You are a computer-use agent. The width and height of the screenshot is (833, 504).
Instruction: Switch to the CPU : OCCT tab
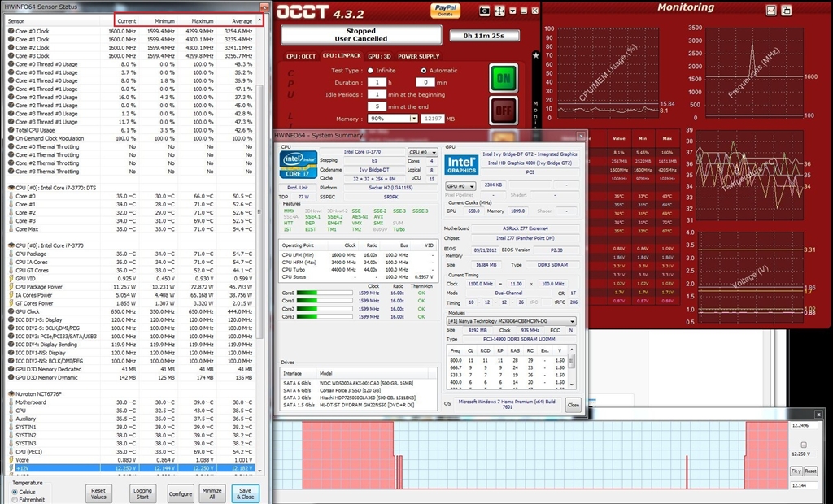pyautogui.click(x=301, y=56)
